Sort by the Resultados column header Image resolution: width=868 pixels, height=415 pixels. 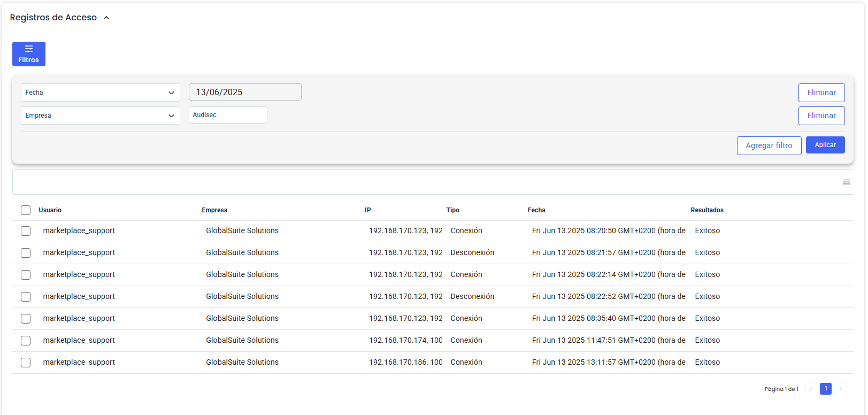click(x=706, y=210)
